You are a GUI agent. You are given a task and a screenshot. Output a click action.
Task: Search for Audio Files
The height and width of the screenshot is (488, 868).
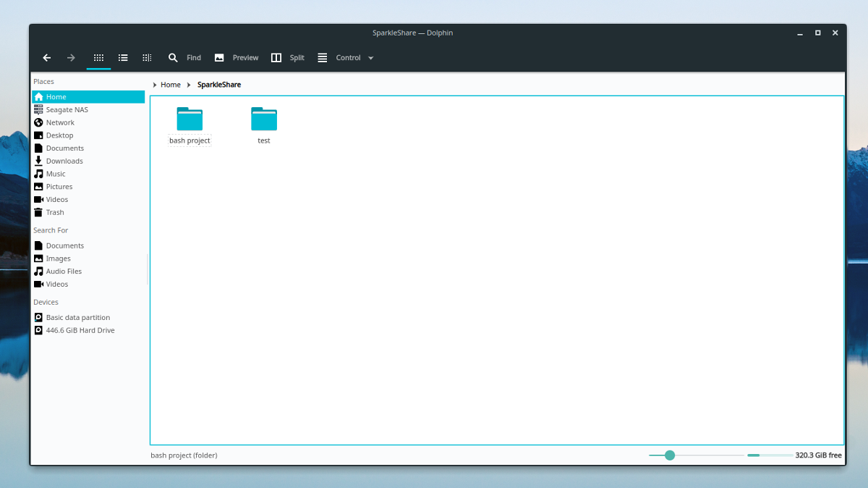click(x=88, y=272)
